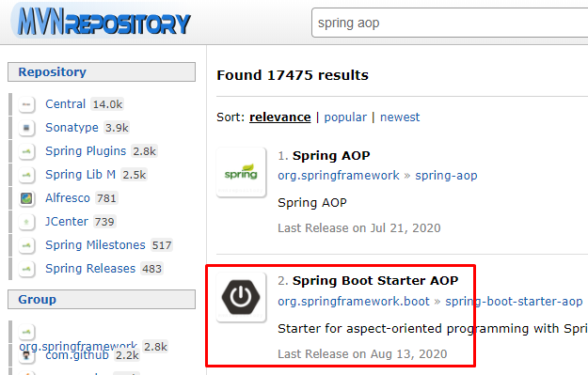Open the Spring AOP result title

(331, 155)
